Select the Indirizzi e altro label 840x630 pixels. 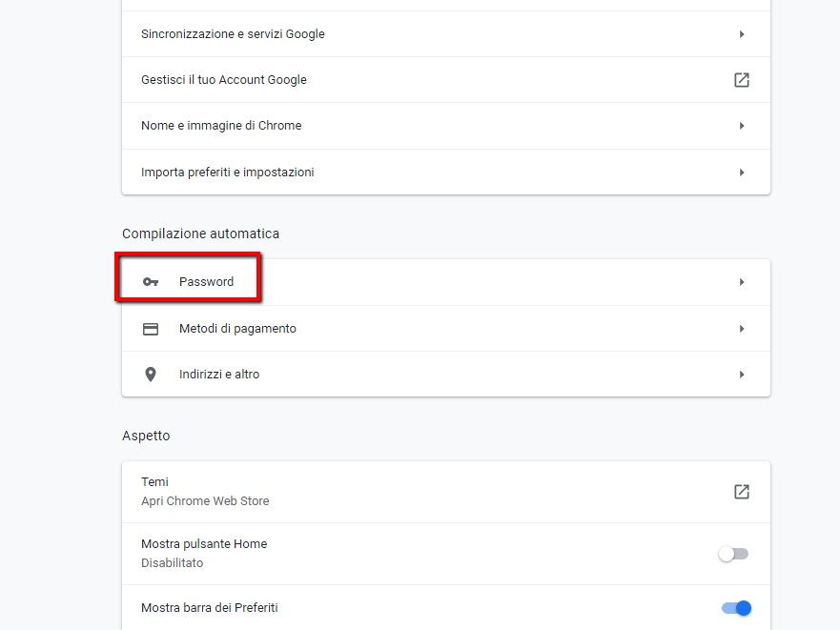point(219,375)
